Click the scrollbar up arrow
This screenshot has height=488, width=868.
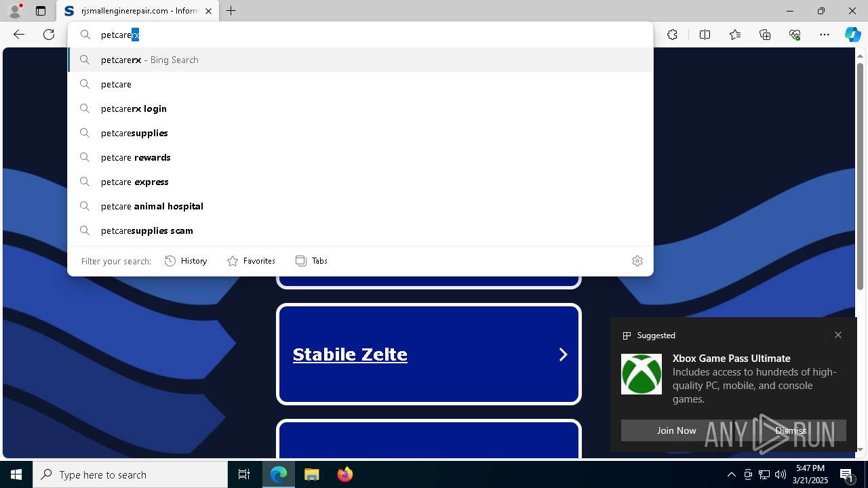[x=860, y=55]
